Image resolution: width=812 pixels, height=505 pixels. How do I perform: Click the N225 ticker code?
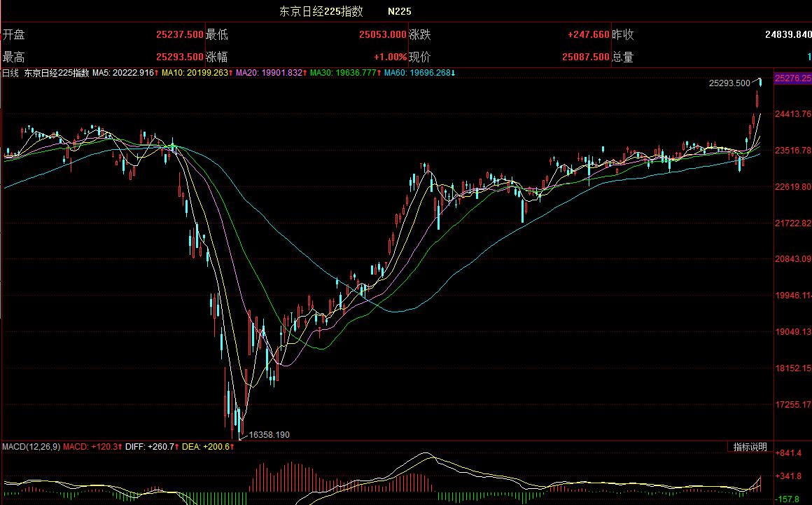[x=399, y=11]
